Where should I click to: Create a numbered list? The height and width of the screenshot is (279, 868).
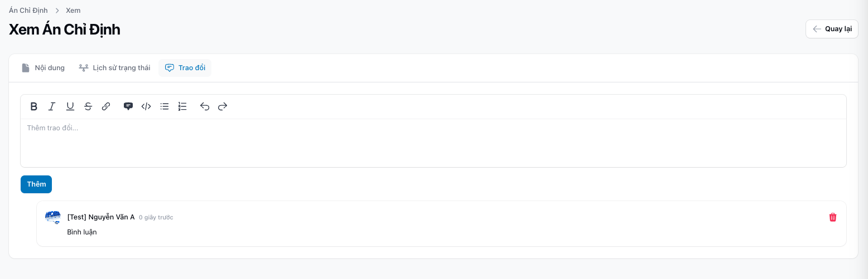[x=182, y=106]
